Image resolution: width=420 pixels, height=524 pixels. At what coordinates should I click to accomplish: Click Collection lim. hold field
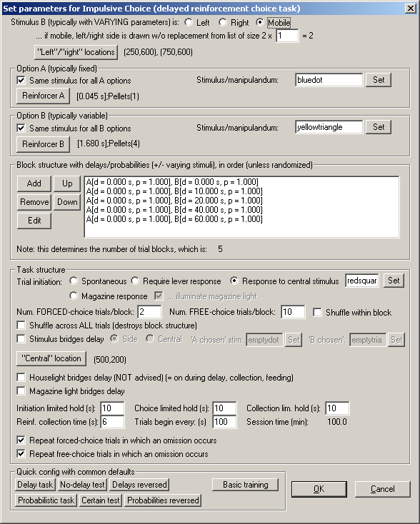tap(337, 408)
